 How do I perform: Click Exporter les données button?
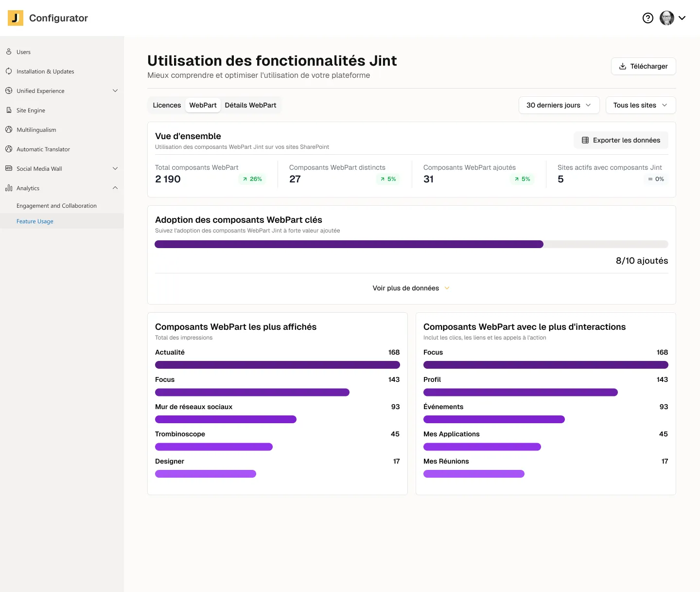(x=621, y=140)
